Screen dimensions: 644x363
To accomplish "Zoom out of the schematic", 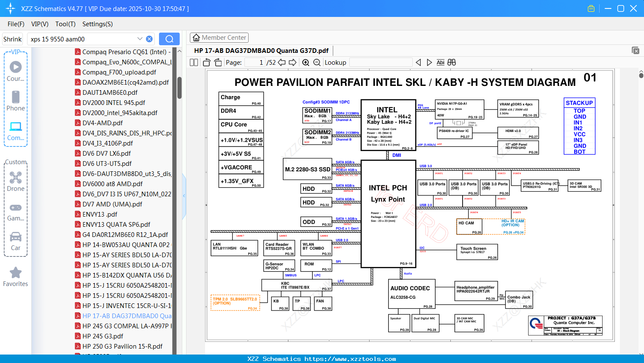I will tap(317, 62).
